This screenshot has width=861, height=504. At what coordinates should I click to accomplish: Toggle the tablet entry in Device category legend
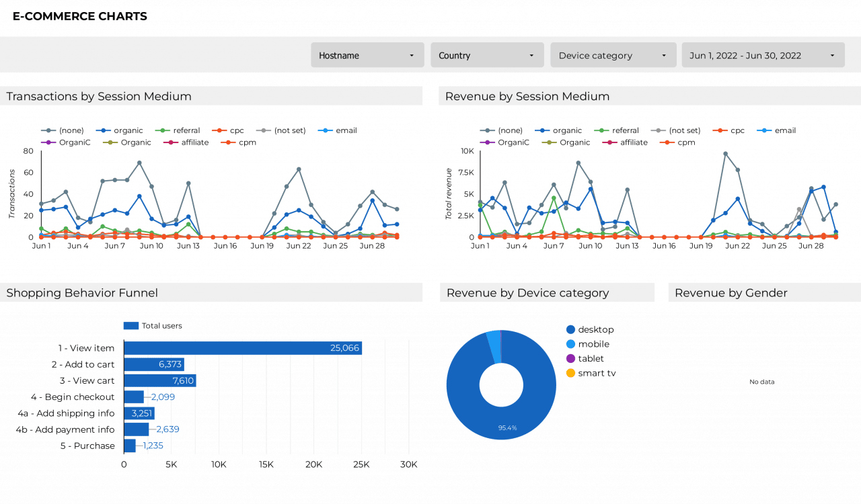click(x=571, y=358)
